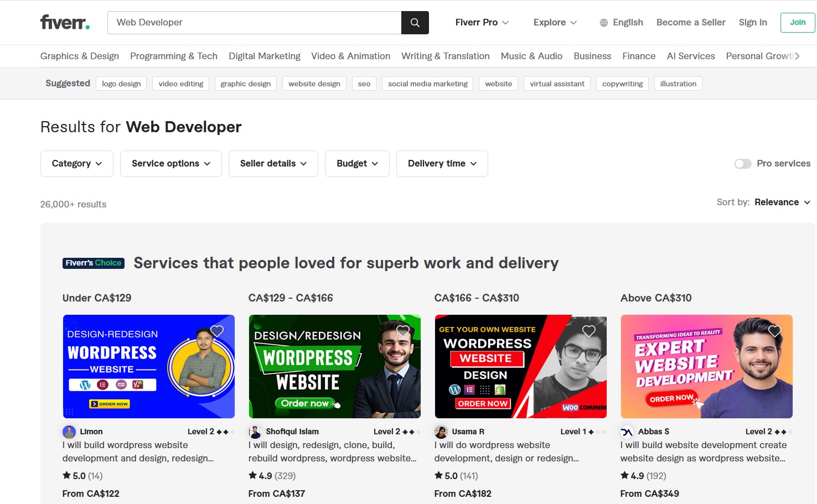Viewport: 817px width, 504px height.
Task: Open the Sort by Relevance dropdown
Action: [x=782, y=202]
